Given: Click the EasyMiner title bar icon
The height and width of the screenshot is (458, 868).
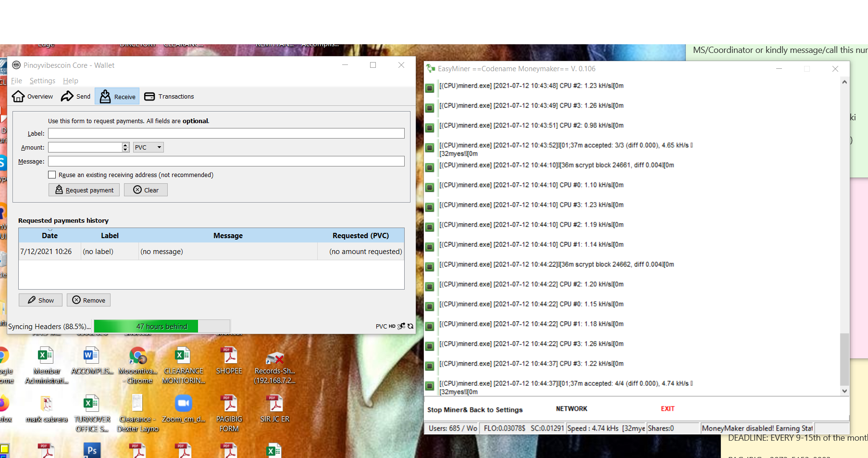Looking at the screenshot, I should click(431, 69).
